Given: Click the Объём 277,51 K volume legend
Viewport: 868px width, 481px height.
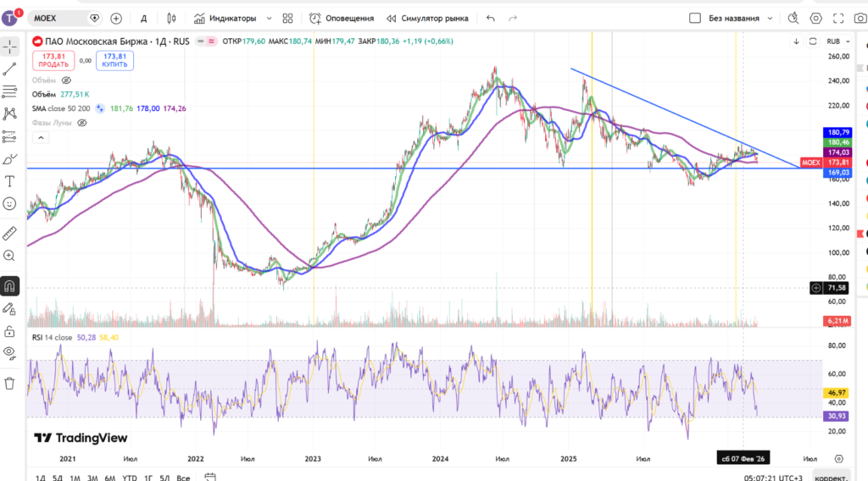Looking at the screenshot, I should 60,95.
